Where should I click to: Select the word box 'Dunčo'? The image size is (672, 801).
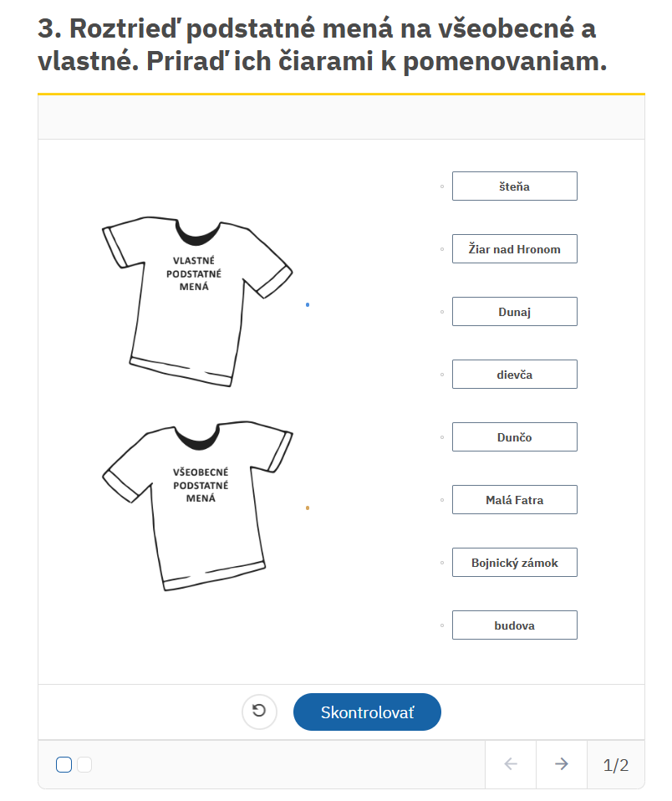coord(515,437)
